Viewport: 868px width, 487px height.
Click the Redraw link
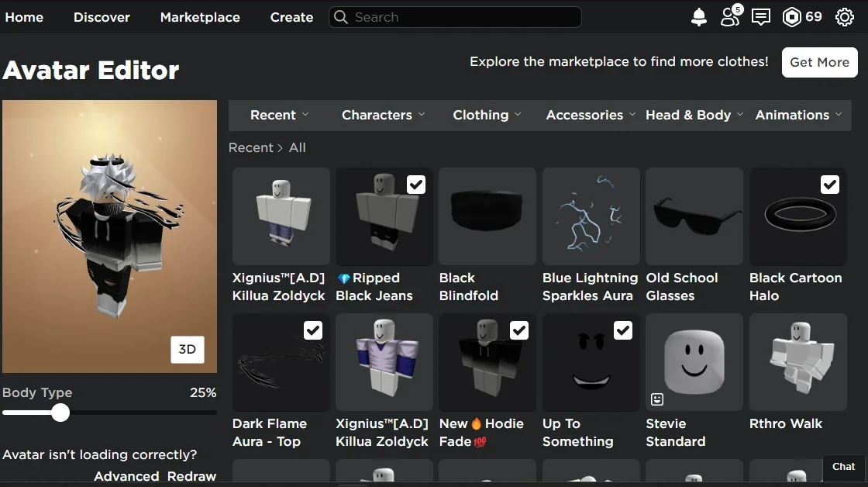(x=191, y=476)
